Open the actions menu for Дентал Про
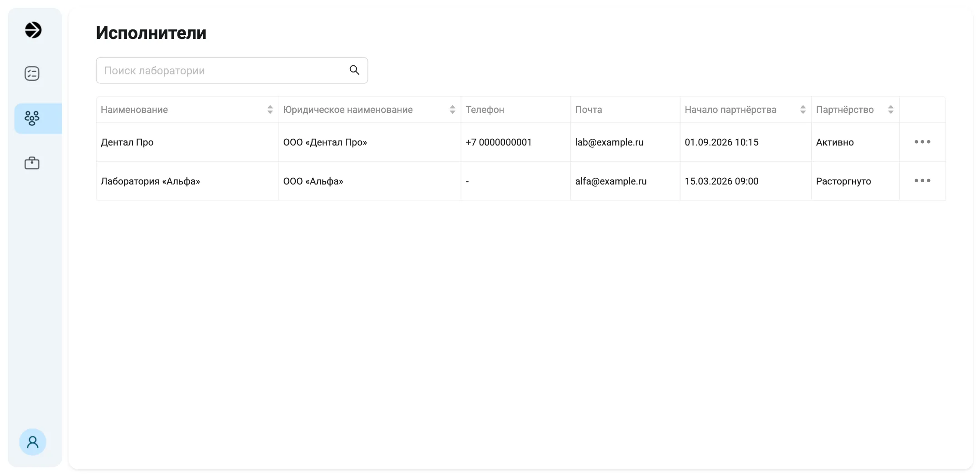980x476 pixels. point(922,142)
